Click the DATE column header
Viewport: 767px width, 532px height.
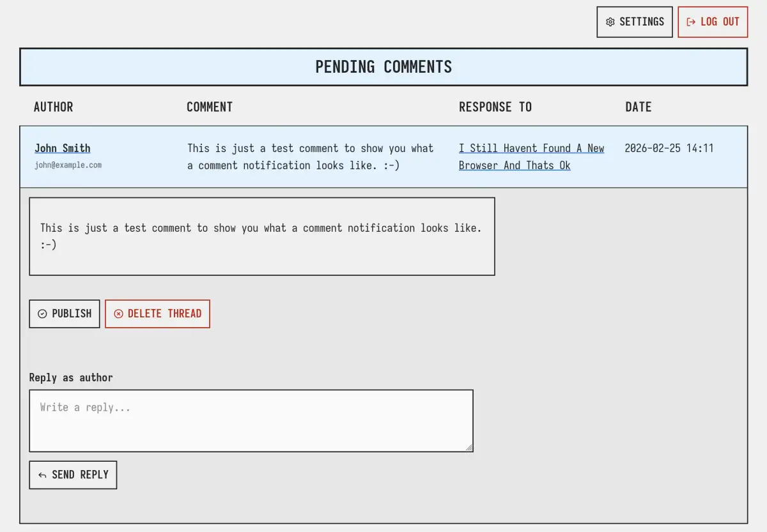pyautogui.click(x=638, y=107)
